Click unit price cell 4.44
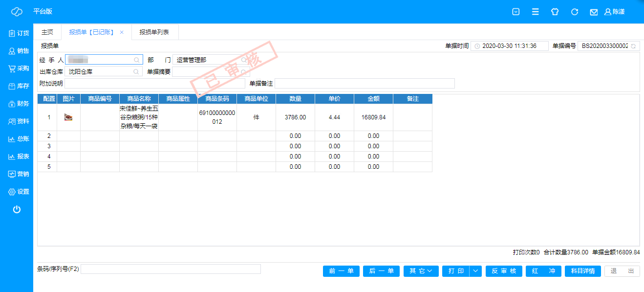This screenshot has width=644, height=292. pos(335,117)
